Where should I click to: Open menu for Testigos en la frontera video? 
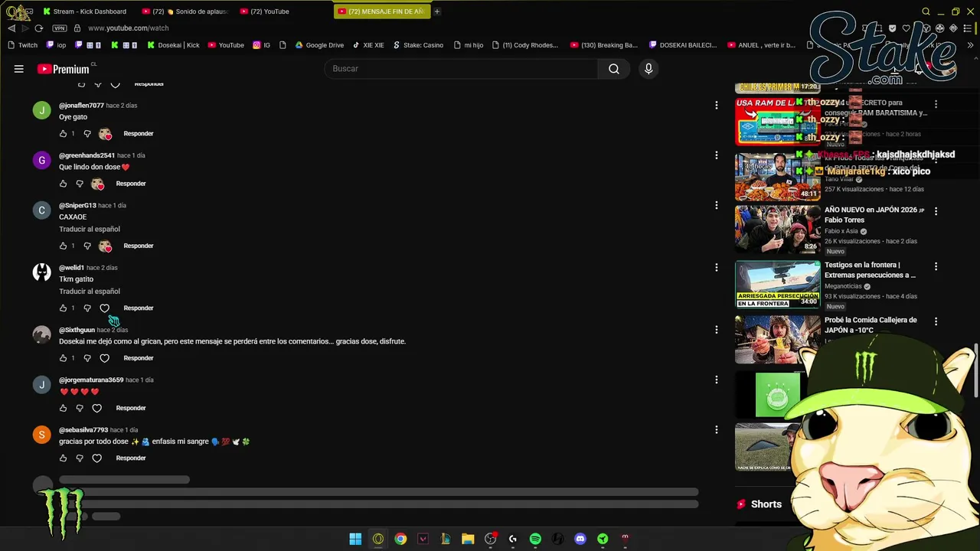pyautogui.click(x=936, y=267)
